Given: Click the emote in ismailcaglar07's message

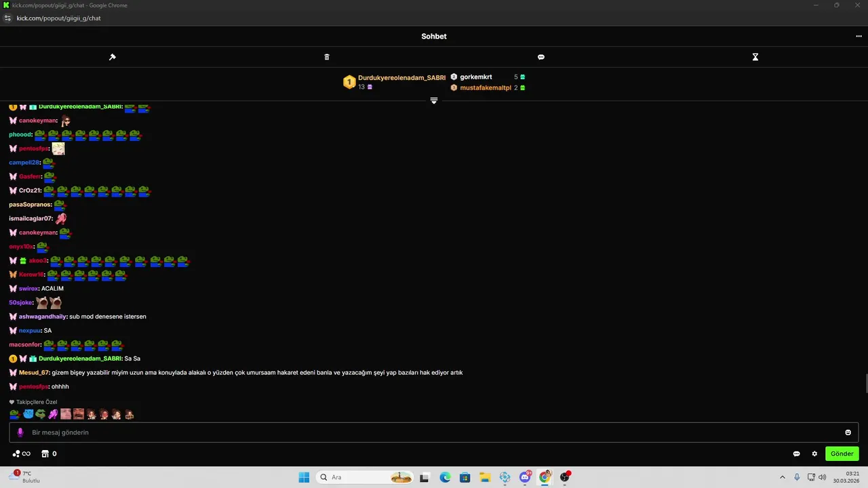Looking at the screenshot, I should [61, 219].
